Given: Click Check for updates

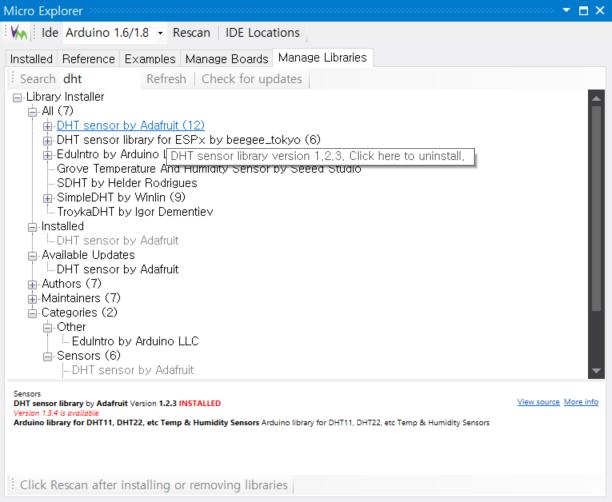Looking at the screenshot, I should pyautogui.click(x=252, y=79).
